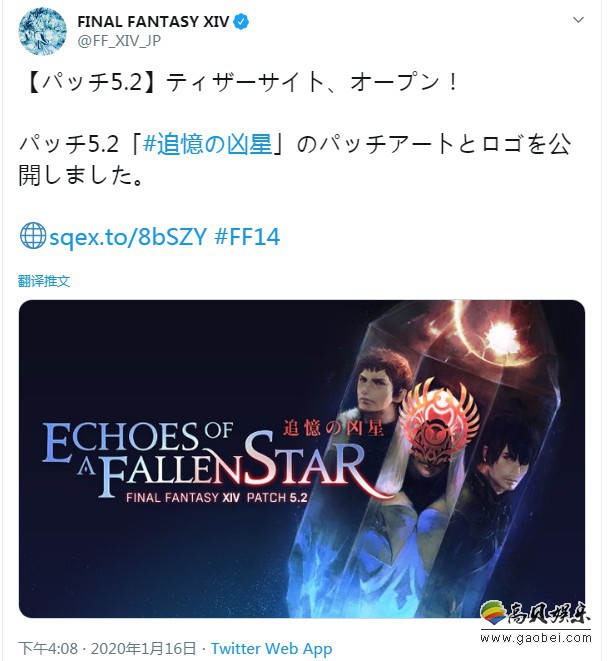Click the FINAL FANTASY XIV PATCH 5.2 caption
The height and width of the screenshot is (661, 607).
pyautogui.click(x=217, y=498)
